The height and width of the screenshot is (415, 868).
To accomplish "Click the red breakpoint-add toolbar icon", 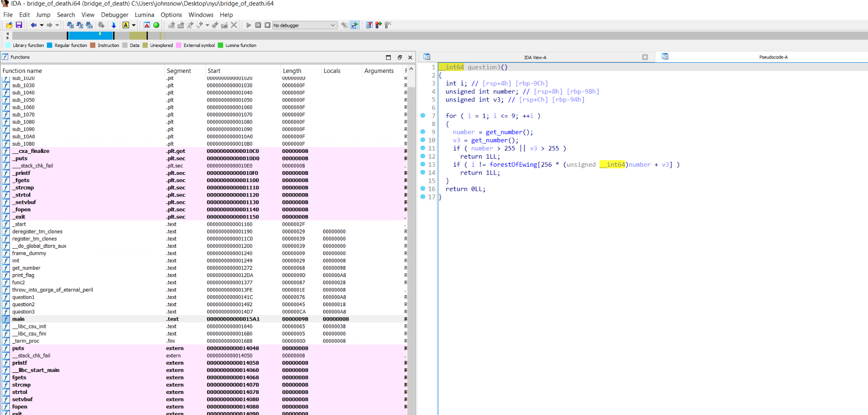I will pyautogui.click(x=379, y=25).
